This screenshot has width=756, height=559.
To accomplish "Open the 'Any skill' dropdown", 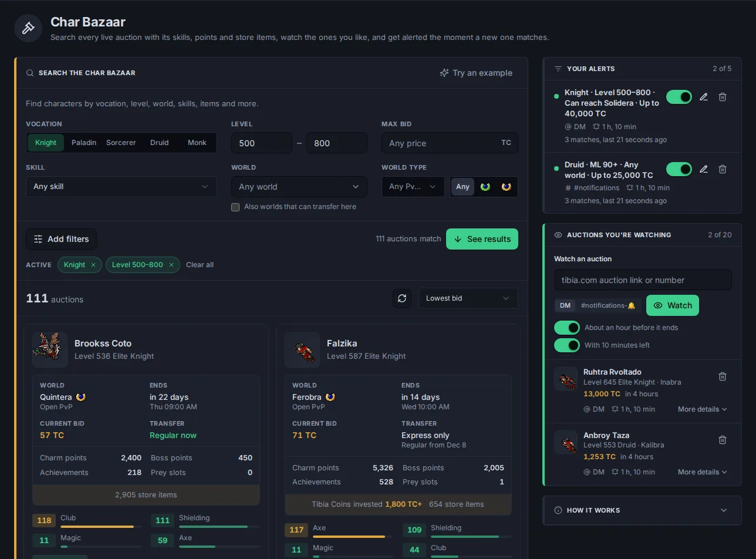I will (x=122, y=187).
